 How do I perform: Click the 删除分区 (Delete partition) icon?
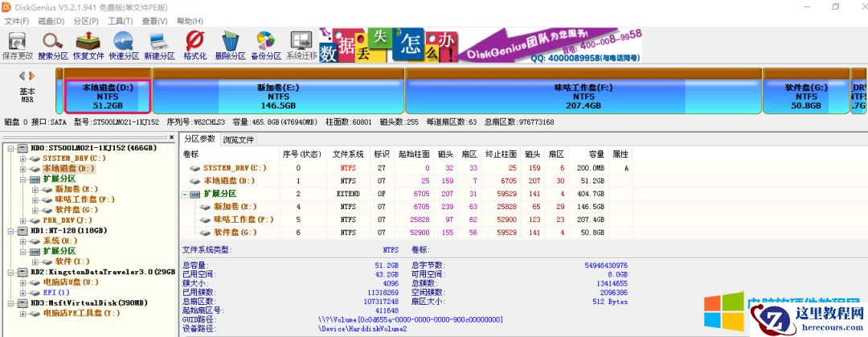[x=231, y=46]
